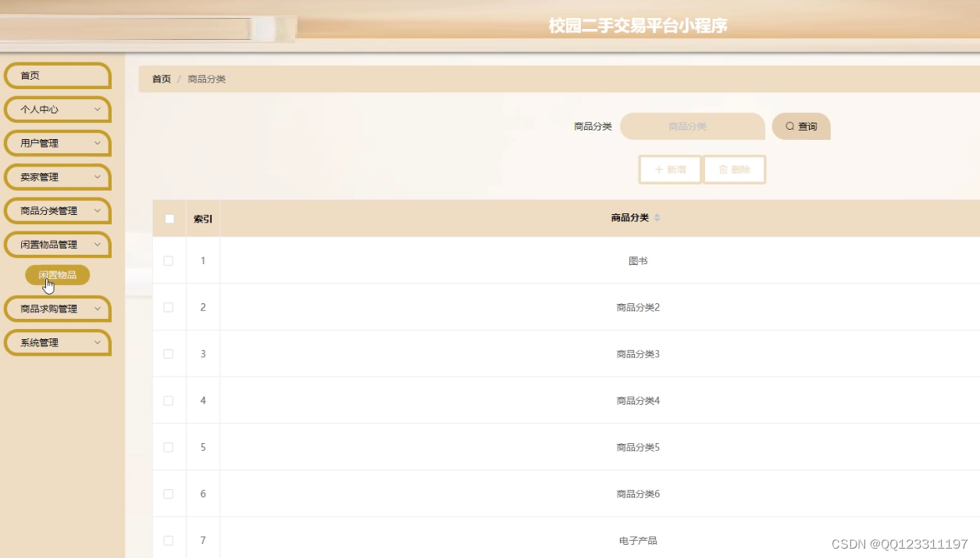Viewport: 980px width, 558px height.
Task: Click the magnifier icon in 查询 button
Action: point(789,126)
